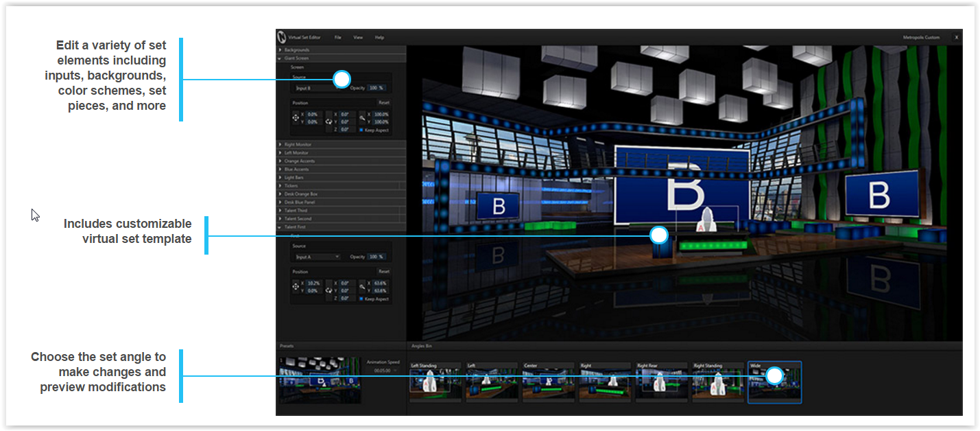Open the File menu

pyautogui.click(x=338, y=38)
